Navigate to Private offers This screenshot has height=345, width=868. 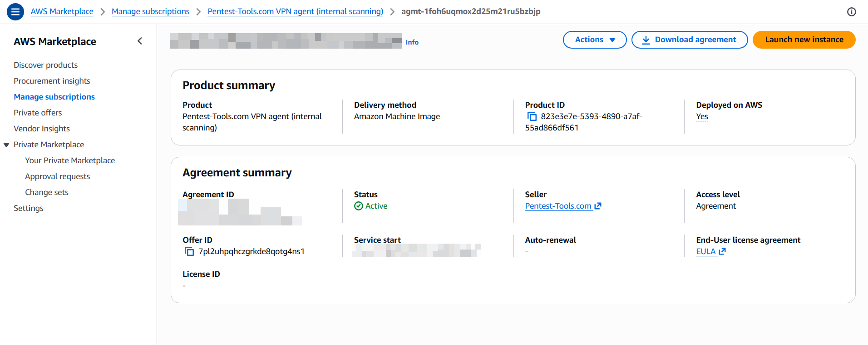click(x=38, y=113)
